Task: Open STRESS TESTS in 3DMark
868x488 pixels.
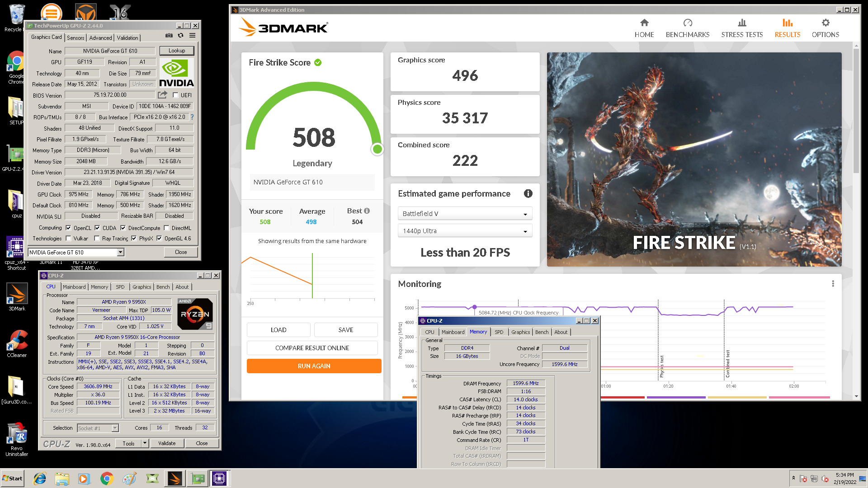Action: pos(742,28)
